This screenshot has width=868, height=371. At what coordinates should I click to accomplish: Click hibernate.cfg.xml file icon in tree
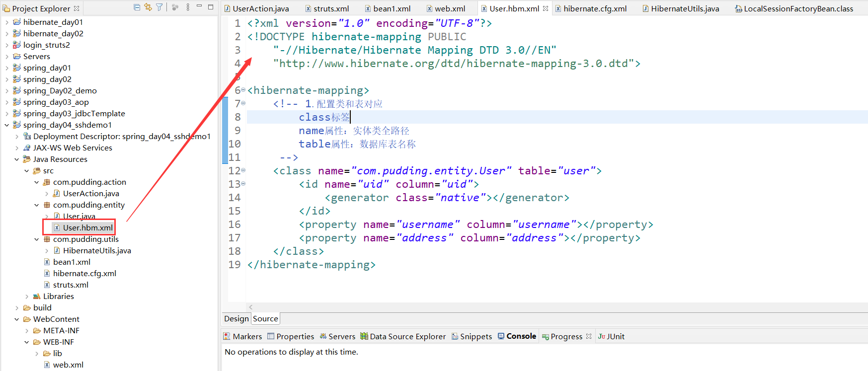pyautogui.click(x=47, y=273)
